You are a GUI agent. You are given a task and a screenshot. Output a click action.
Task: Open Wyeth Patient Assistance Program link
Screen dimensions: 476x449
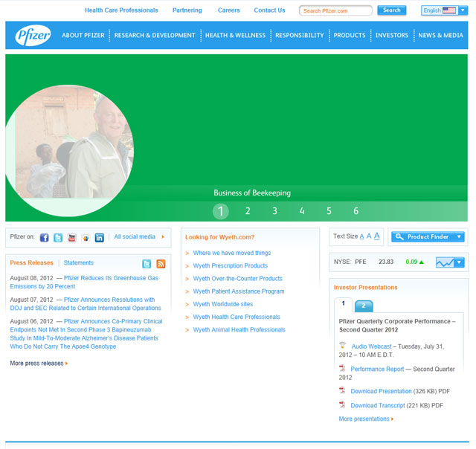coord(239,291)
